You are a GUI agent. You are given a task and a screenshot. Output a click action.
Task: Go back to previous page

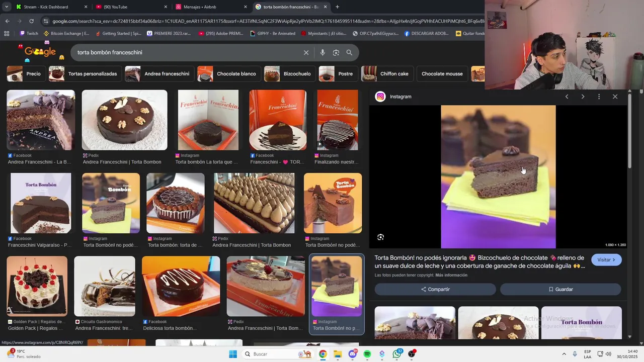click(x=7, y=21)
